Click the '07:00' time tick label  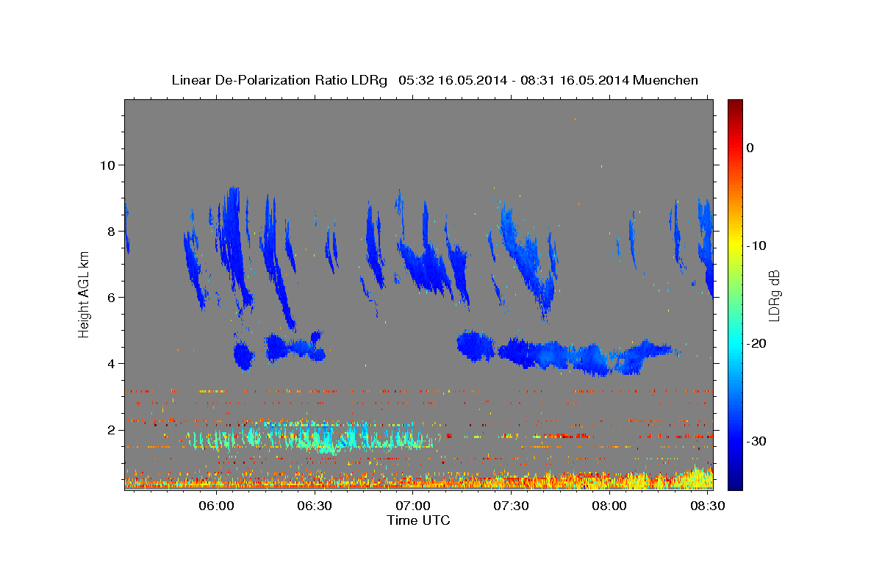(413, 506)
